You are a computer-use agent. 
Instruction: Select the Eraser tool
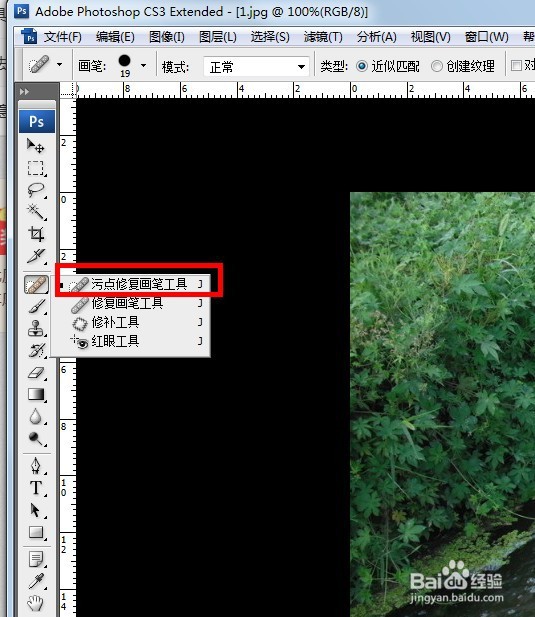tap(36, 372)
